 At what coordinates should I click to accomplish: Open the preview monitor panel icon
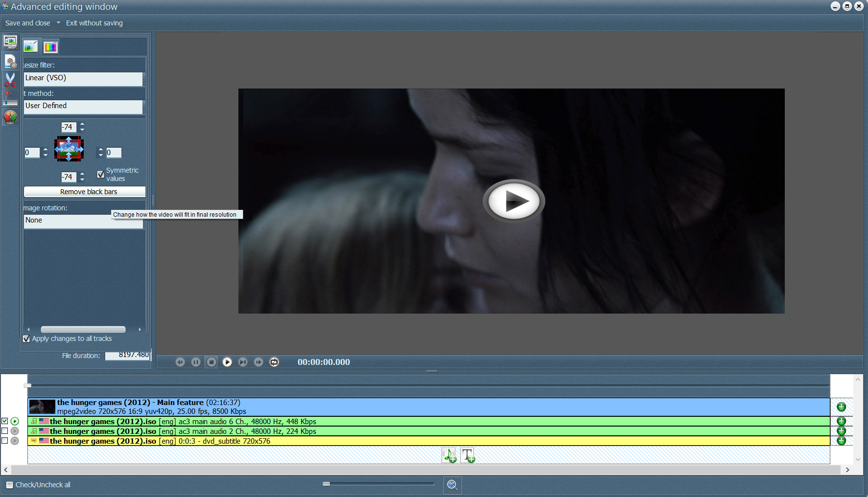(10, 43)
